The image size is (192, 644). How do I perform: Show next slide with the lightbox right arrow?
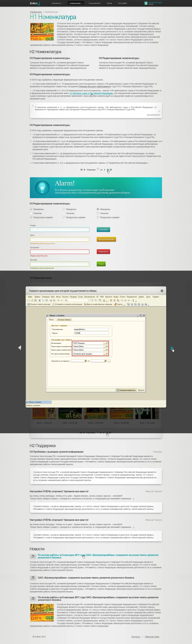172,348
